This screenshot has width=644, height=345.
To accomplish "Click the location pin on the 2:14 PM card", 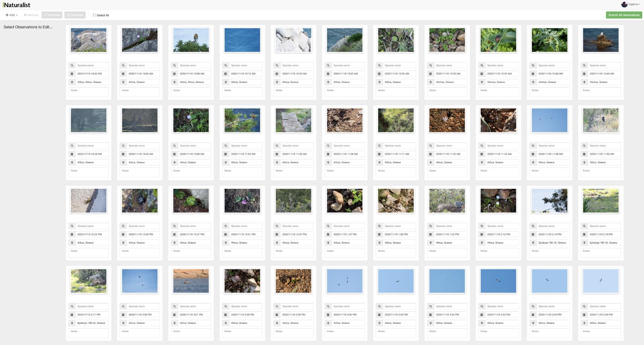I will click(533, 243).
